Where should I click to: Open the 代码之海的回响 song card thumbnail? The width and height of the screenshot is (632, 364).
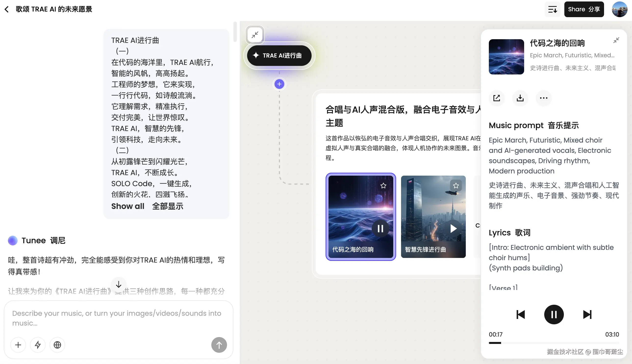pos(361,217)
